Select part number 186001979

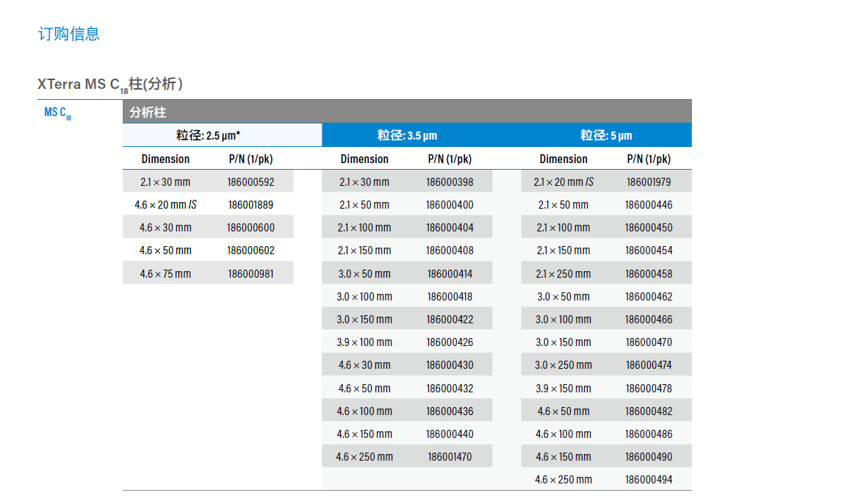click(x=649, y=182)
